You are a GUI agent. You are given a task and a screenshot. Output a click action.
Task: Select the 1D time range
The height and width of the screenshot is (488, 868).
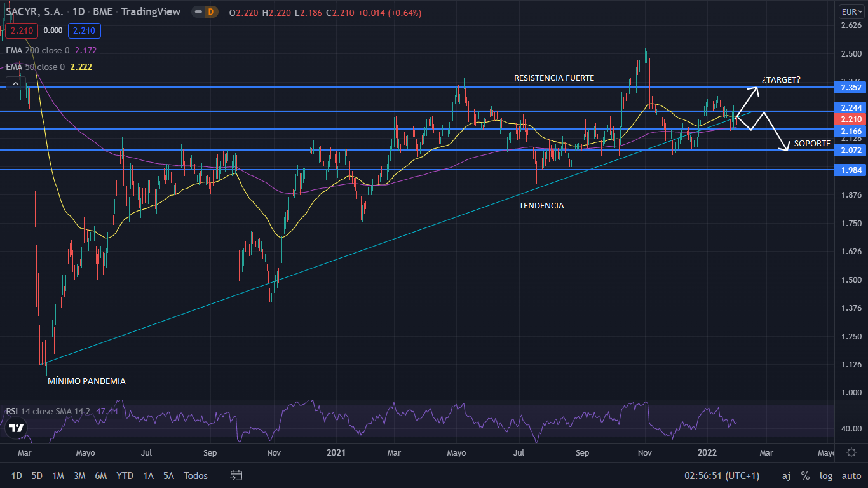tap(17, 475)
